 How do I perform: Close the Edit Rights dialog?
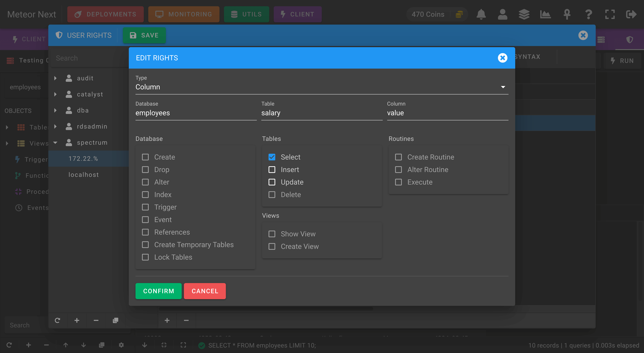pyautogui.click(x=502, y=58)
